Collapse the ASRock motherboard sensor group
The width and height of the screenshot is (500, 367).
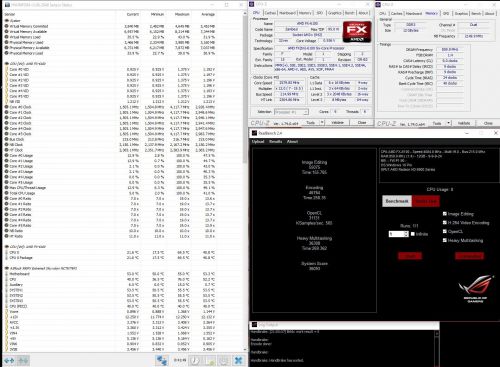(7, 268)
